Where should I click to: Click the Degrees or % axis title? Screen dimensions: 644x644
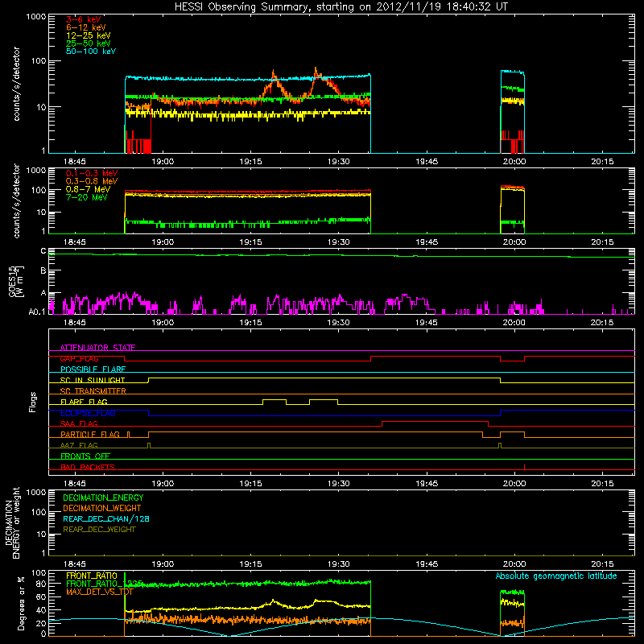(x=22, y=604)
